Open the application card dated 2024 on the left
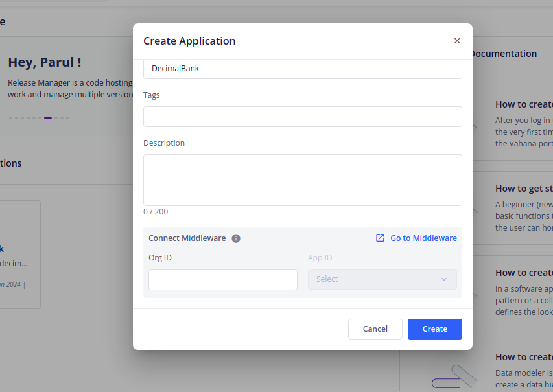The image size is (553, 392). click(x=19, y=255)
